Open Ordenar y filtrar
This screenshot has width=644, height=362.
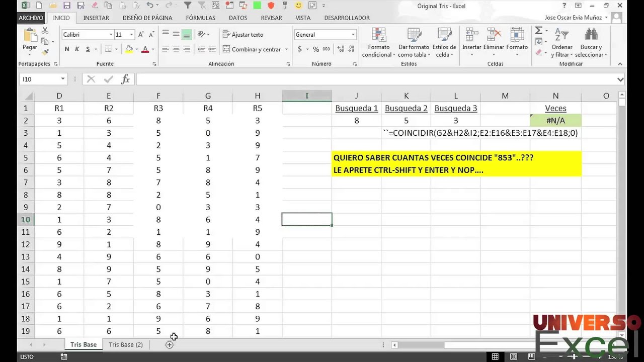(561, 43)
